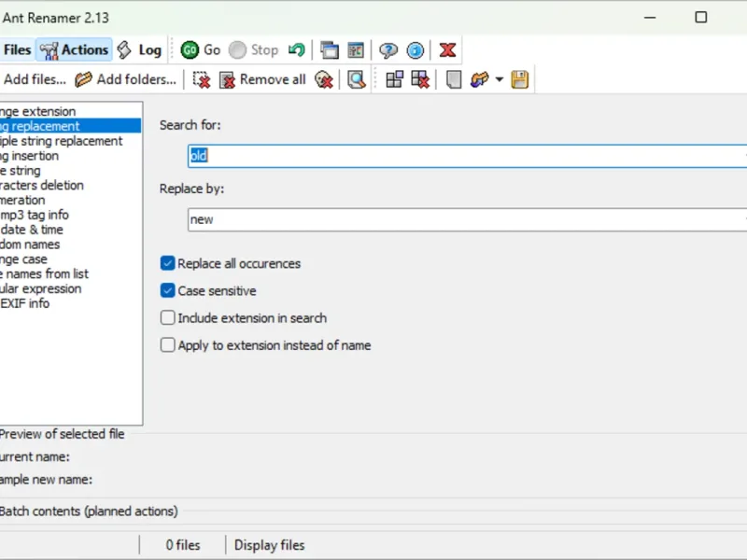Undo last renaming with green arrow icon
This screenshot has width=747, height=560.
[296, 49]
